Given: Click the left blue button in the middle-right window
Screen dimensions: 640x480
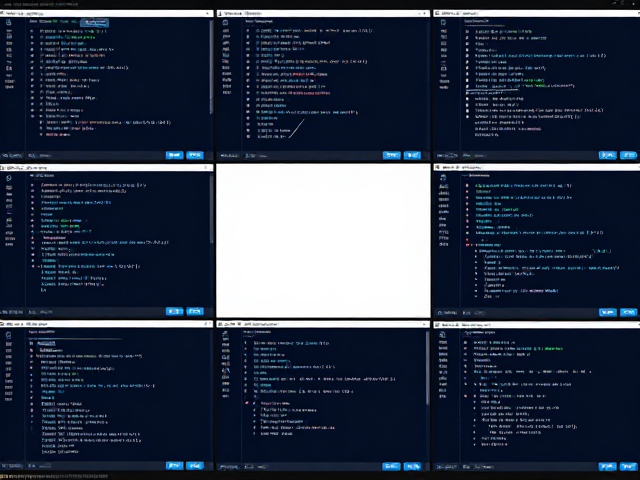Looking at the screenshot, I should click(x=608, y=312).
